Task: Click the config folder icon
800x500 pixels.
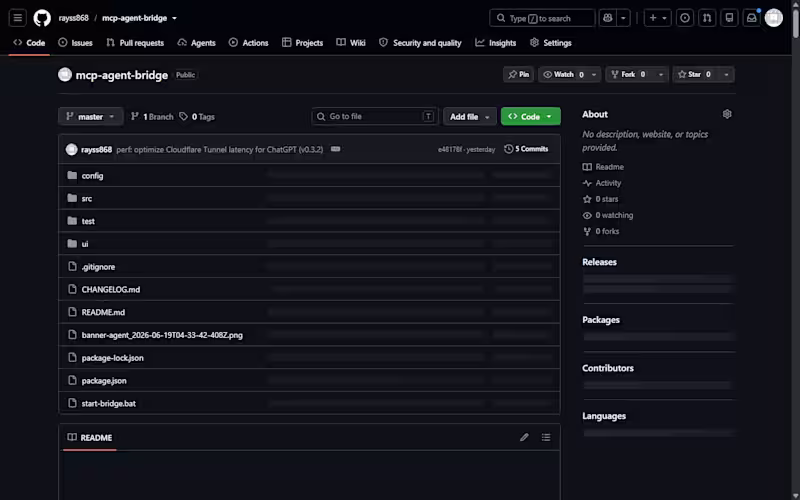Action: click(72, 176)
